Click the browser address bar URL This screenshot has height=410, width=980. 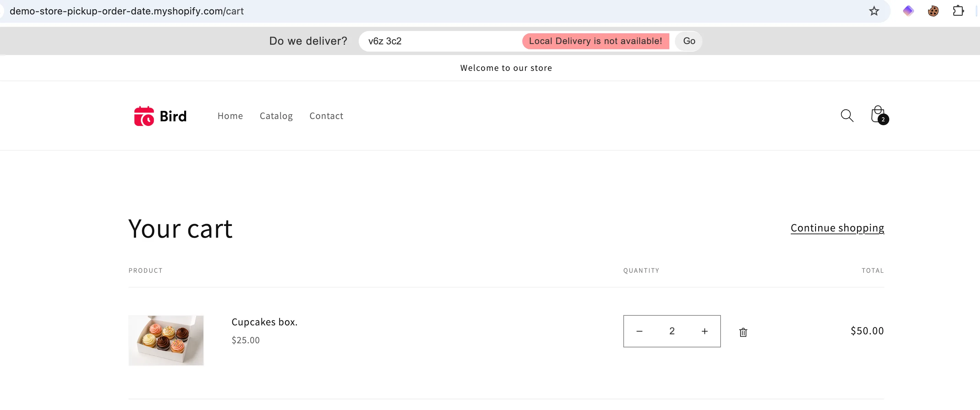(127, 11)
